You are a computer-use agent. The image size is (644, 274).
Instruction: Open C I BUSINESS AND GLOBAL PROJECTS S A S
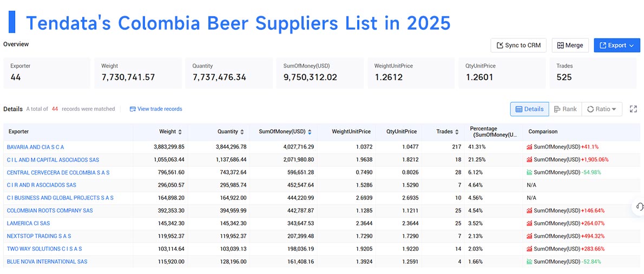(x=61, y=198)
